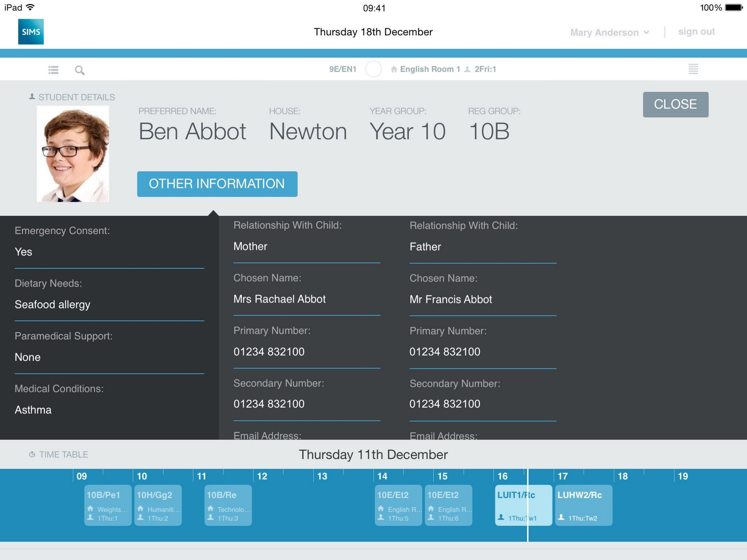
Task: Click the search magnifier icon
Action: point(80,70)
